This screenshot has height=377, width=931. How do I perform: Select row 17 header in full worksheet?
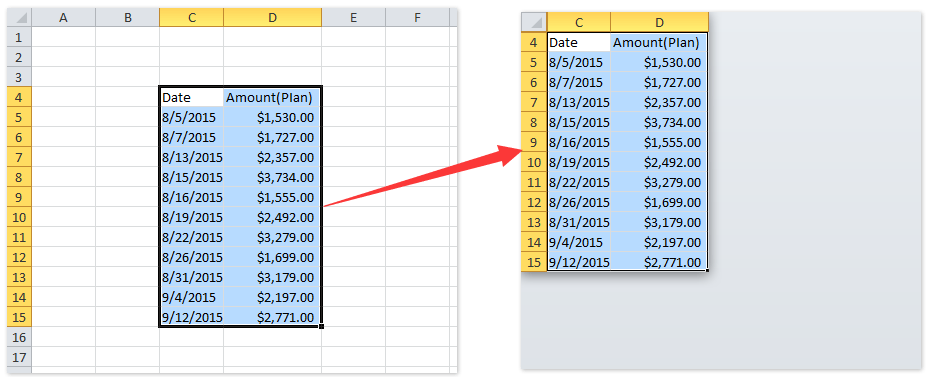pos(19,357)
